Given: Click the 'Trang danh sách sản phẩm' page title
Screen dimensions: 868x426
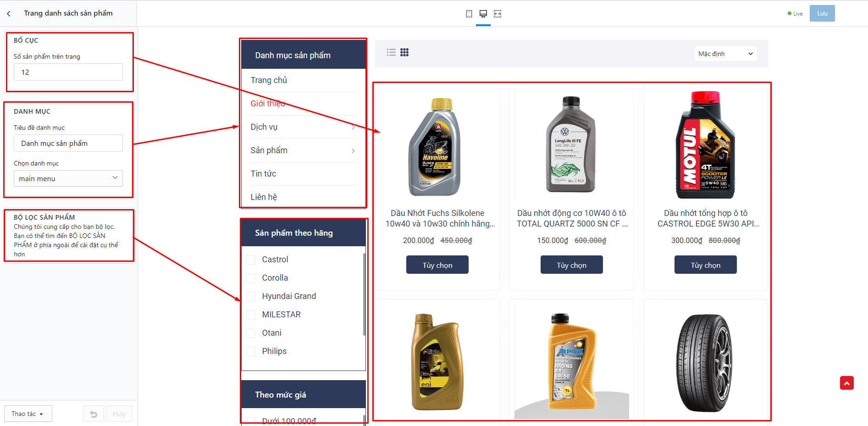Looking at the screenshot, I should tap(68, 13).
